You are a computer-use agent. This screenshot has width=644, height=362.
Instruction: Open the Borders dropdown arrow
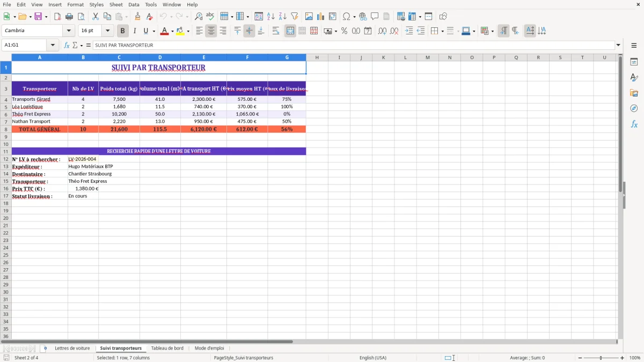[443, 31]
